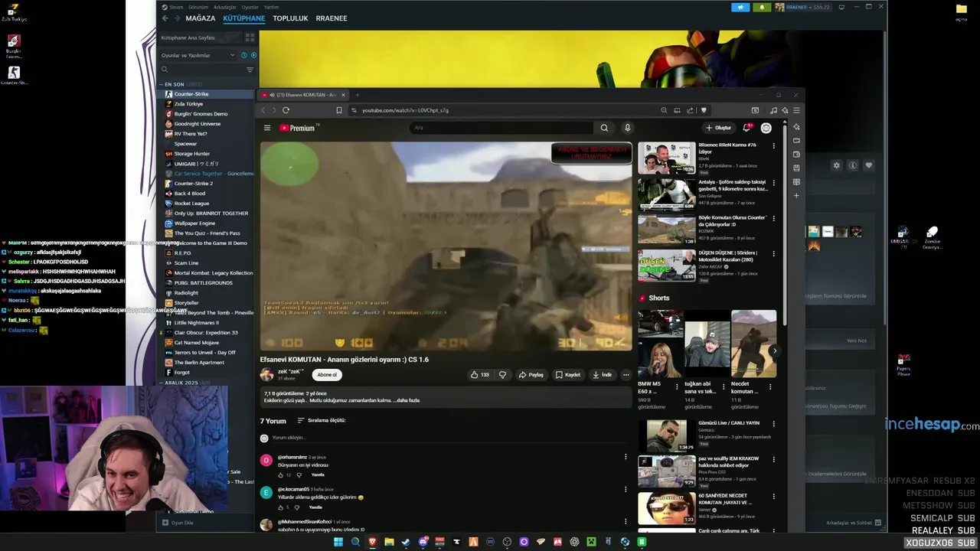Bookmark icon left of address bar
Screen dimensions: 980x551
pyautogui.click(x=339, y=110)
